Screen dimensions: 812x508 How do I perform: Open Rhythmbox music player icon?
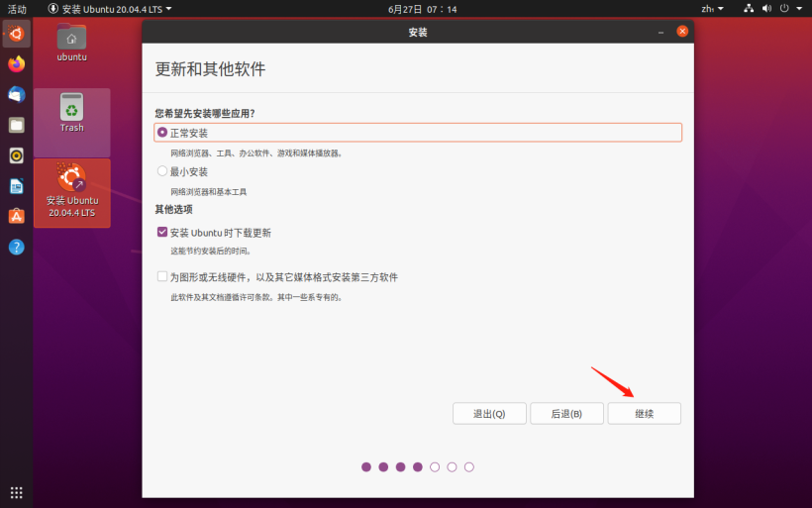coord(17,155)
